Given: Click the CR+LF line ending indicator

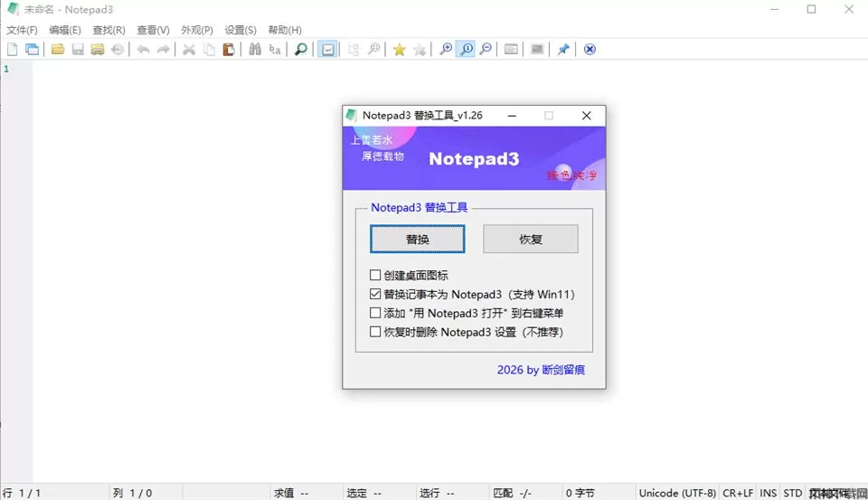Looking at the screenshot, I should (738, 493).
